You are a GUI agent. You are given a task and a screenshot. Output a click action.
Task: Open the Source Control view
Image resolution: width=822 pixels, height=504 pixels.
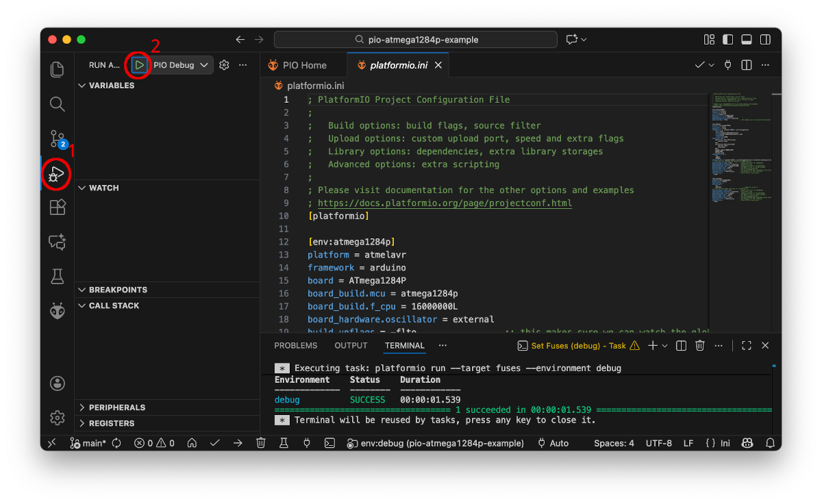(58, 139)
